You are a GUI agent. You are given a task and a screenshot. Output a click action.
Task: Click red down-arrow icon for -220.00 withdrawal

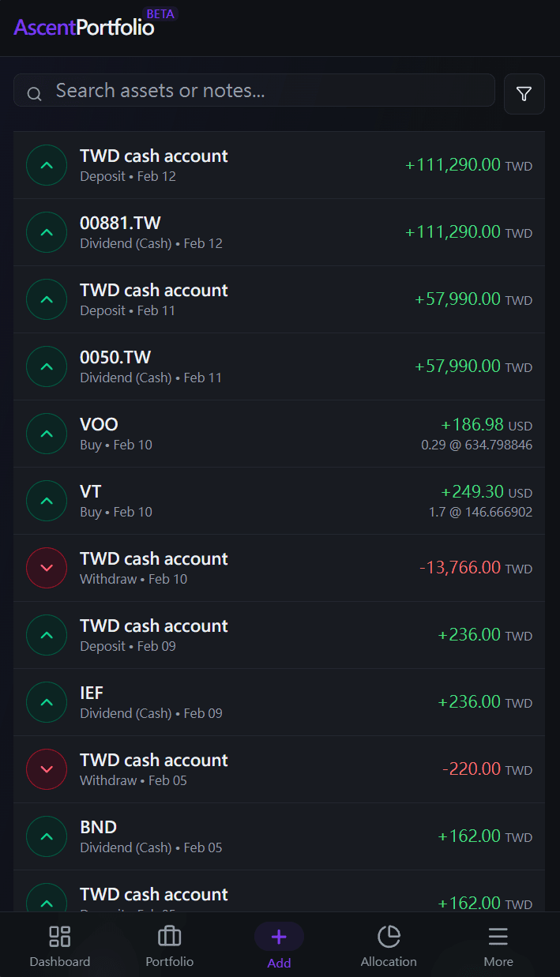(x=47, y=769)
